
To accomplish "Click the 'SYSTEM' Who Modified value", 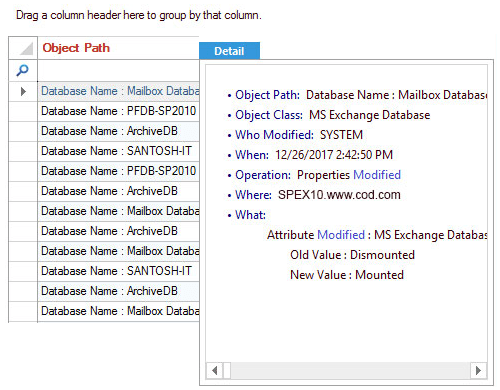I will coord(341,135).
